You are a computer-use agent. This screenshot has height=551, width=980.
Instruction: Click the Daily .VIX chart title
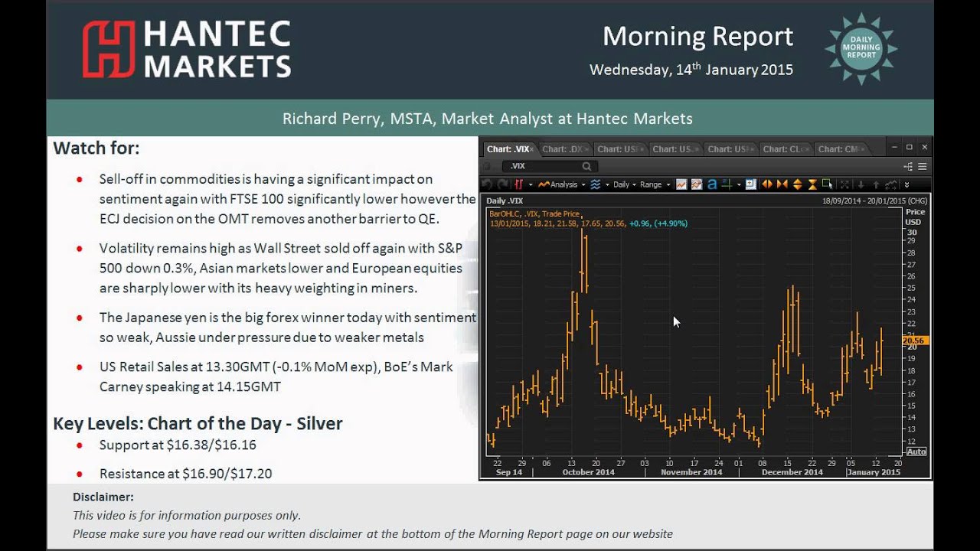tap(505, 201)
